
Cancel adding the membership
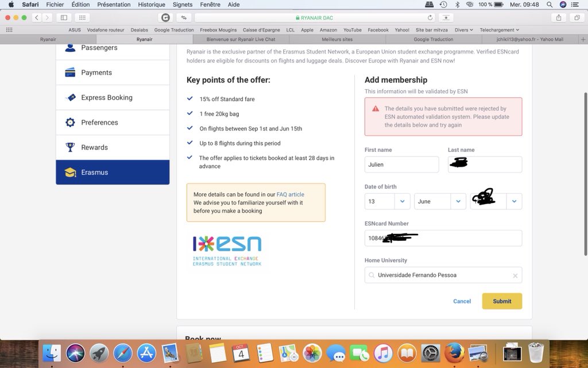coord(462,301)
